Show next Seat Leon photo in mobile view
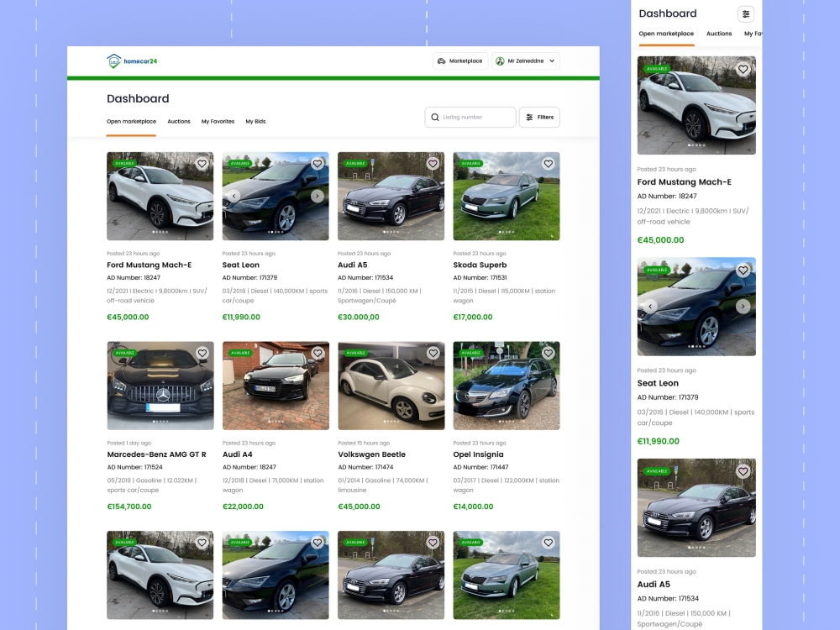The height and width of the screenshot is (630, 840). pyautogui.click(x=743, y=307)
